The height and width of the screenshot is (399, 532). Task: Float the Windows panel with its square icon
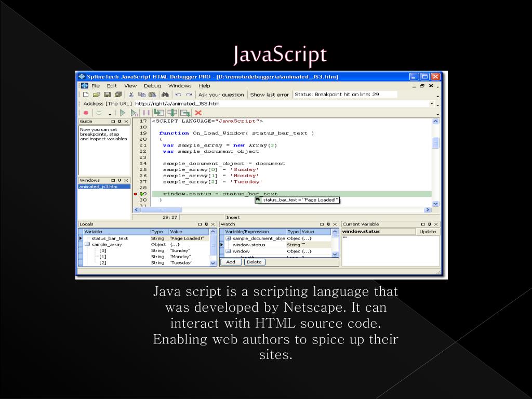[x=113, y=180]
